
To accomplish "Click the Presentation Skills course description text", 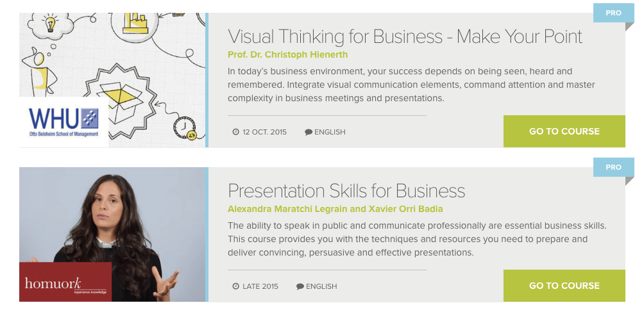I will (417, 239).
